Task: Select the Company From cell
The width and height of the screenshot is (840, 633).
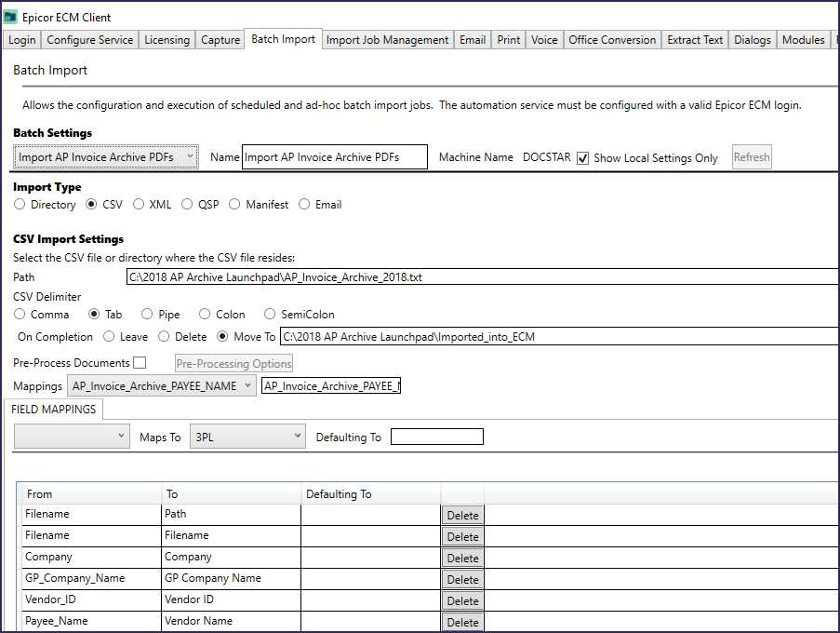Action: point(91,558)
